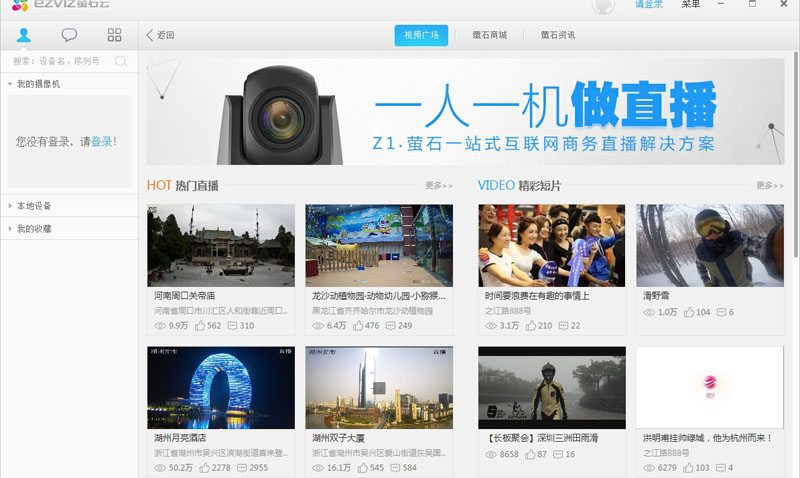Click the title 湖州双子大厦
800x478 pixels.
[x=338, y=438]
